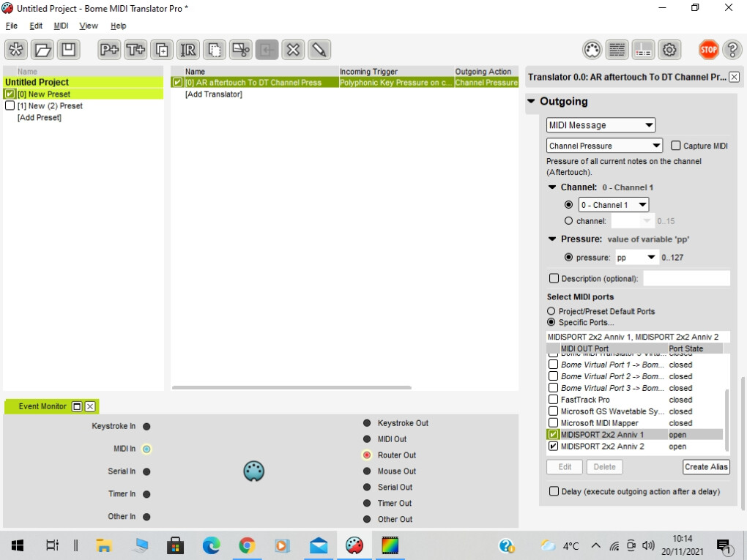The height and width of the screenshot is (560, 747).
Task: Cut the selection with the scissors icon
Action: point(241,50)
